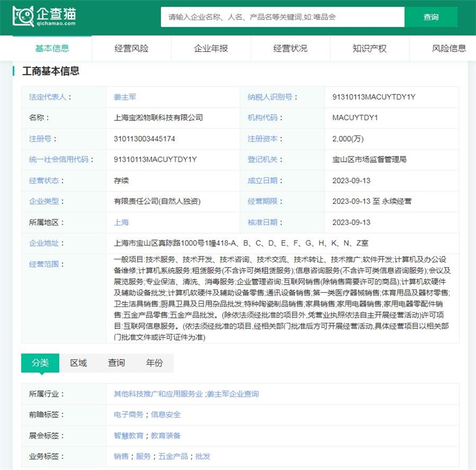Viewport: 476px width, 470px height.
Task: Click the qichamao cat logo
Action: (44, 16)
